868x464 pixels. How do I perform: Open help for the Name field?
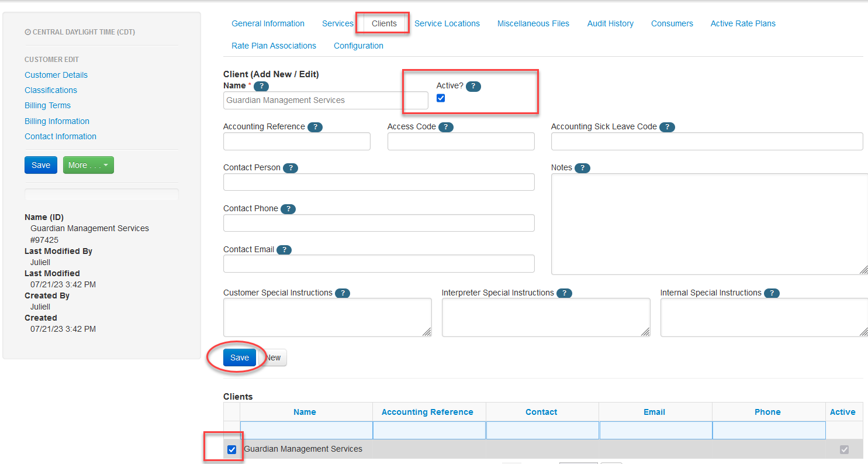261,85
